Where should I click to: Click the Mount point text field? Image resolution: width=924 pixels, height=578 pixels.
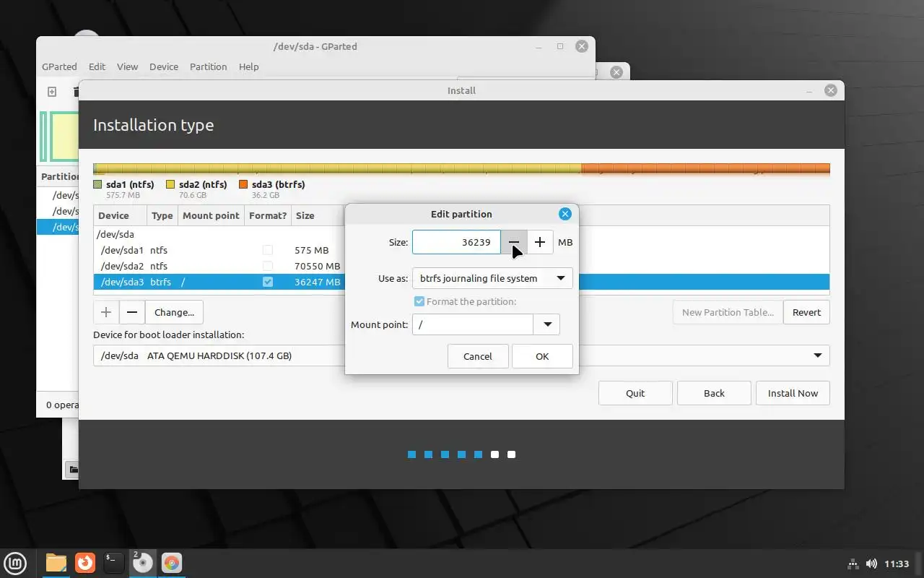tap(473, 324)
